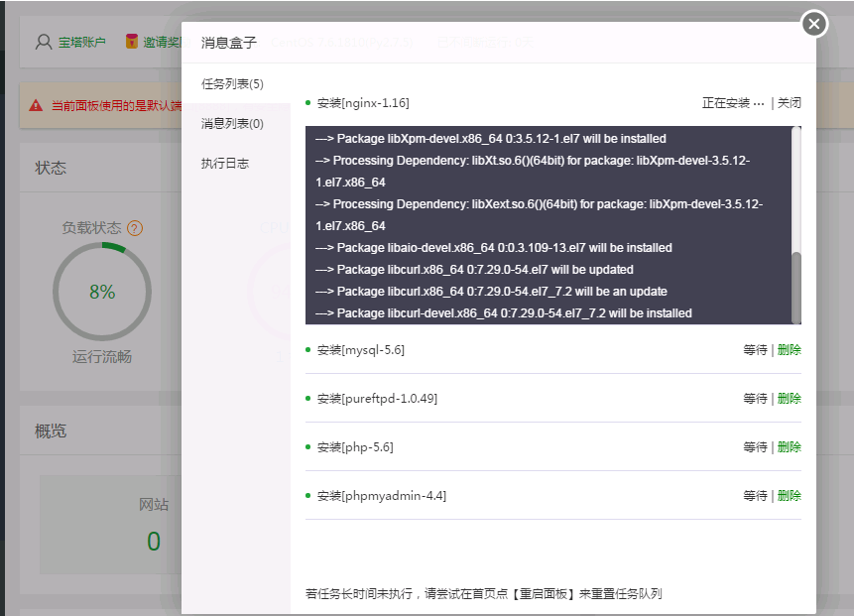854x616 pixels.
Task: Click the question mark icon beside 负载状态
Action: click(135, 228)
